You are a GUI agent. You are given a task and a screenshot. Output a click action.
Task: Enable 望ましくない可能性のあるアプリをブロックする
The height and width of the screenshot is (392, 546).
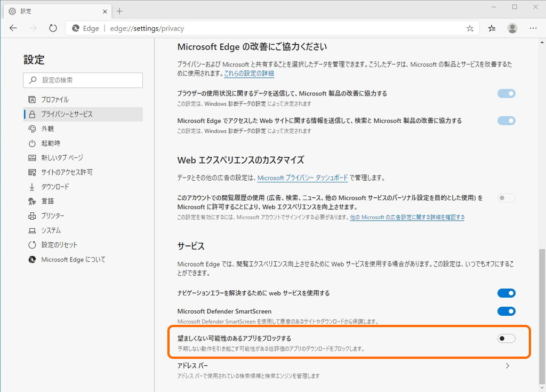(505, 338)
